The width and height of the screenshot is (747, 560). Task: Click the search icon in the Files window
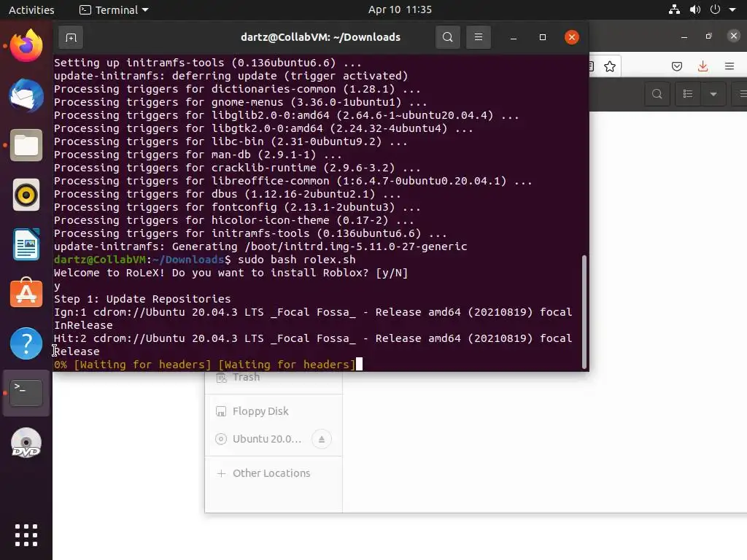pos(657,94)
